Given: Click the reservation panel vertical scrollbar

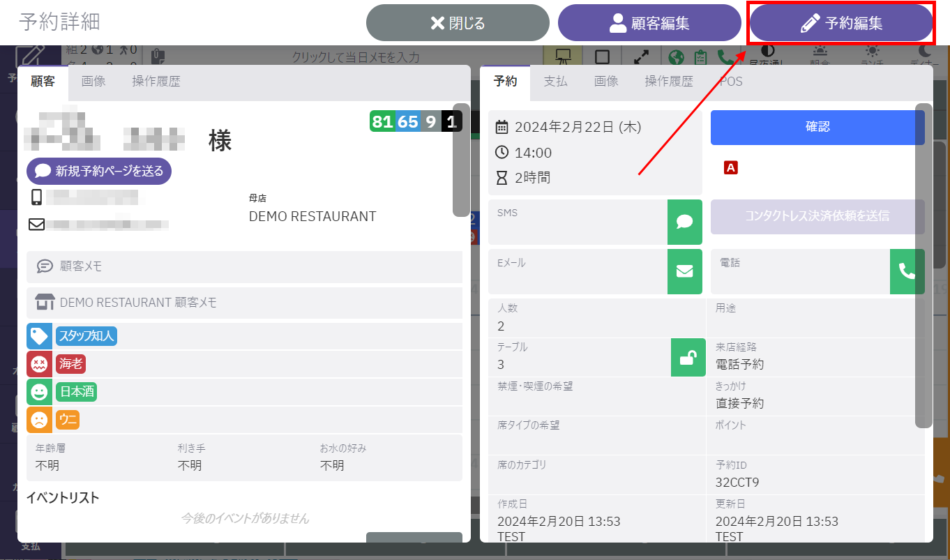Looking at the screenshot, I should 923,265.
